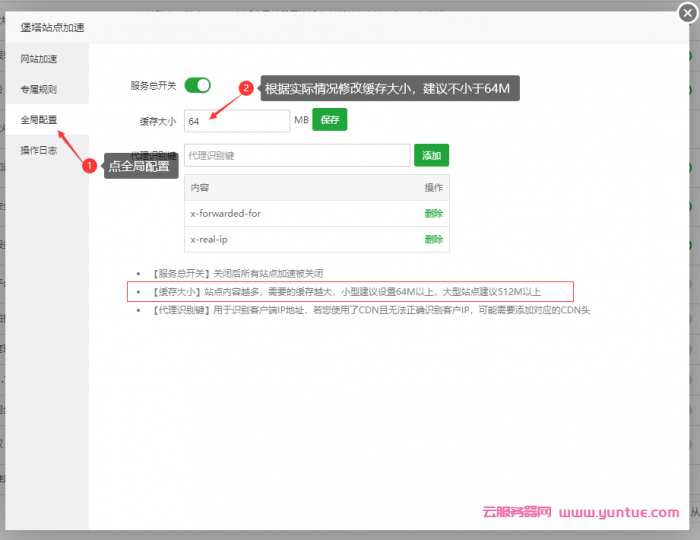Click the x-forwarded-for table row

coord(300,213)
